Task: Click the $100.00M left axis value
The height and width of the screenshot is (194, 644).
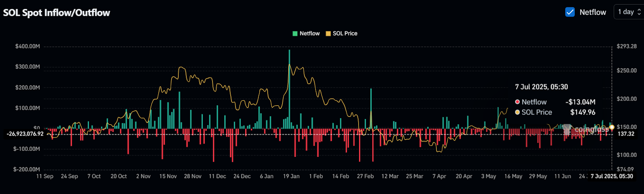Action: [x=27, y=108]
